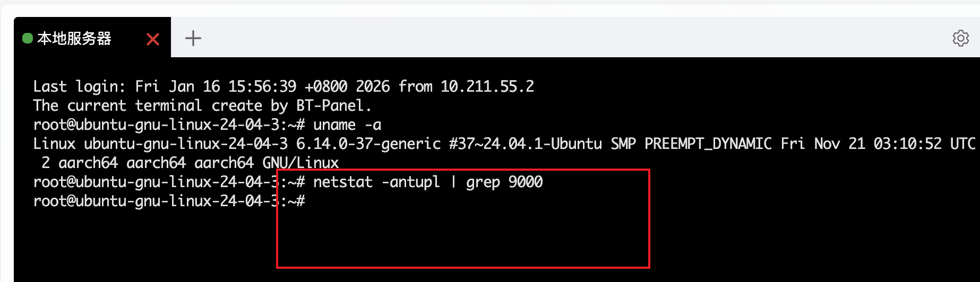This screenshot has height=282, width=980.
Task: Close the 本地服务器 tab
Action: tap(153, 39)
